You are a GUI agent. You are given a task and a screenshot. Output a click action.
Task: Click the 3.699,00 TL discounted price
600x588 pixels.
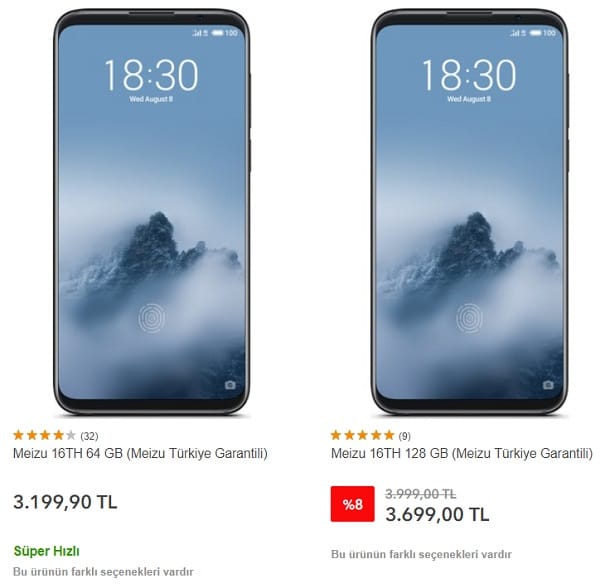[437, 514]
